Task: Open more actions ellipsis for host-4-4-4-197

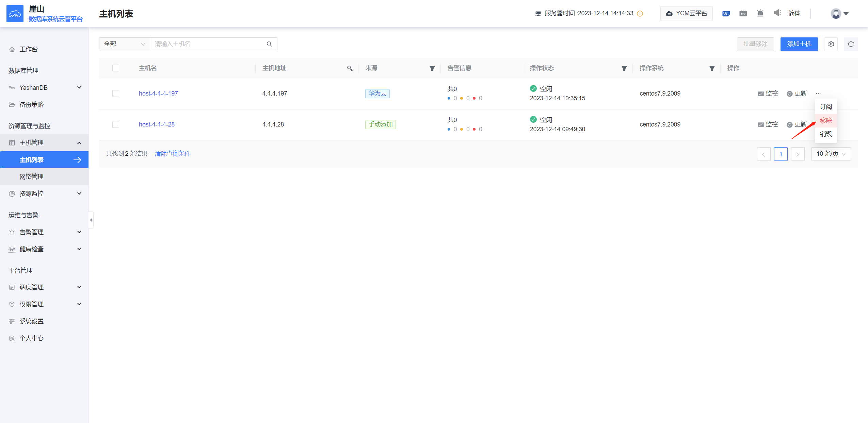Action: point(818,94)
